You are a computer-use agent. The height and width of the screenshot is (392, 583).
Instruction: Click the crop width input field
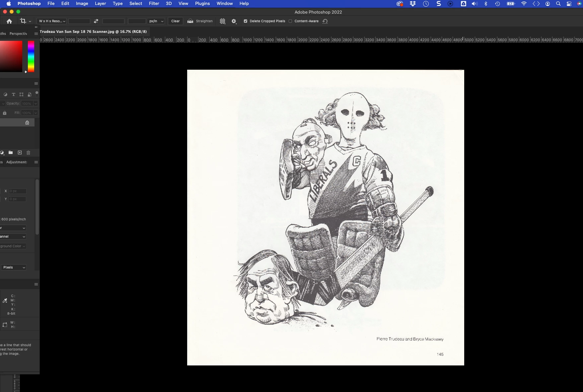(x=79, y=21)
